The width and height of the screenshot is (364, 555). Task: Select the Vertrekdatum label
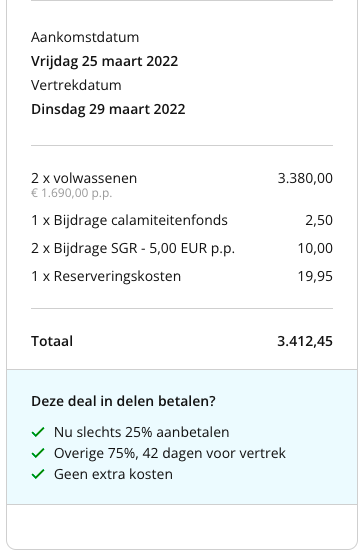point(76,85)
